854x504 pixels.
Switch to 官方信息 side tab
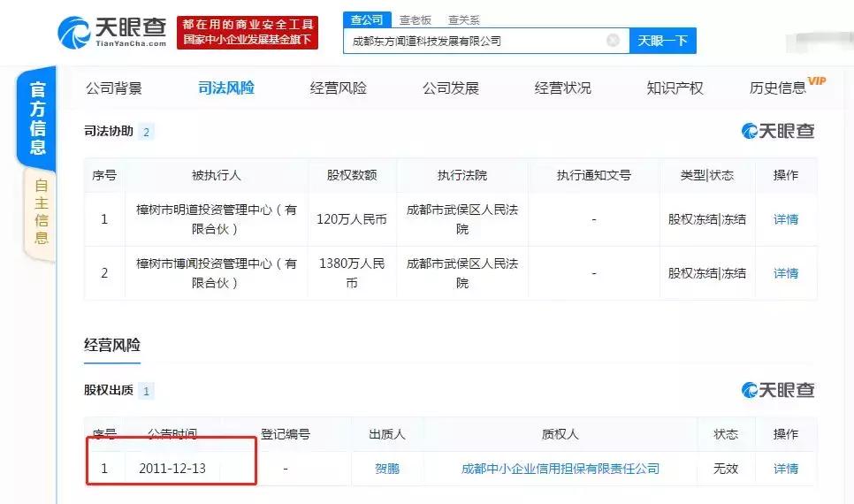point(37,118)
